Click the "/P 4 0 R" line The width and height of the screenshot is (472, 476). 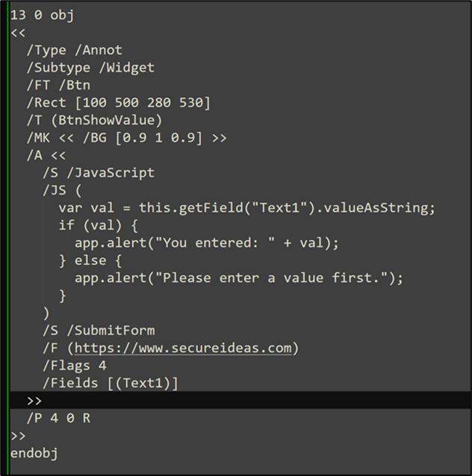[x=58, y=418]
